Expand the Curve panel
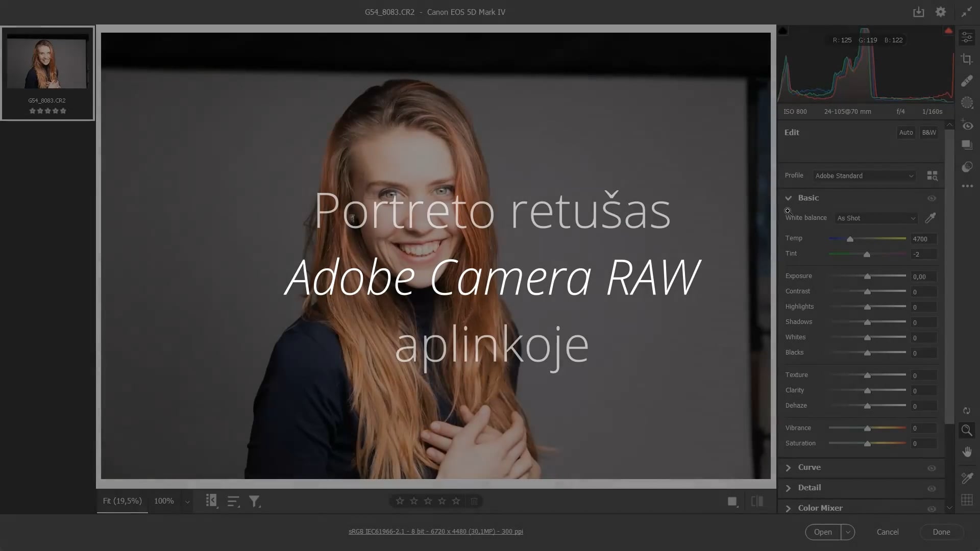 [x=789, y=468]
